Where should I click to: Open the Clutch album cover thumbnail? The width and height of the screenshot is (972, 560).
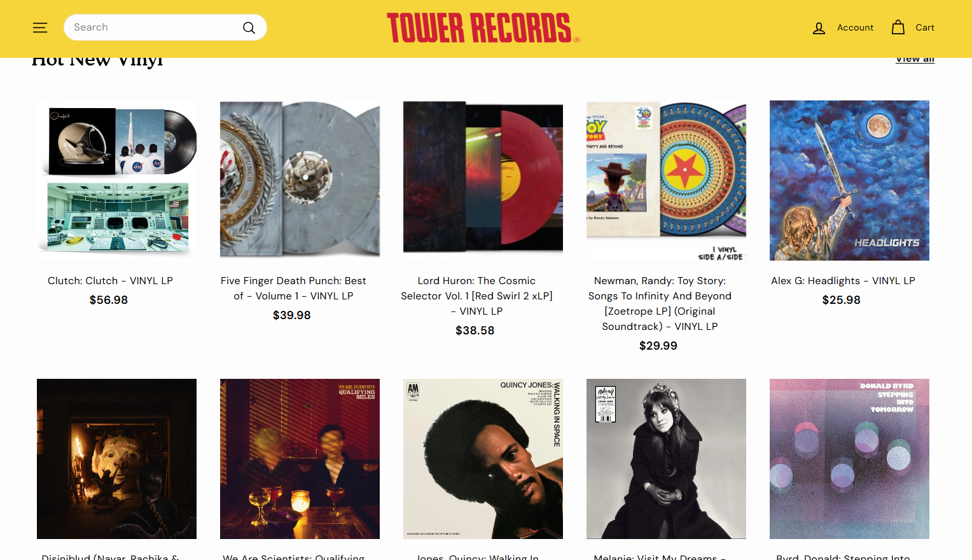pyautogui.click(x=116, y=181)
